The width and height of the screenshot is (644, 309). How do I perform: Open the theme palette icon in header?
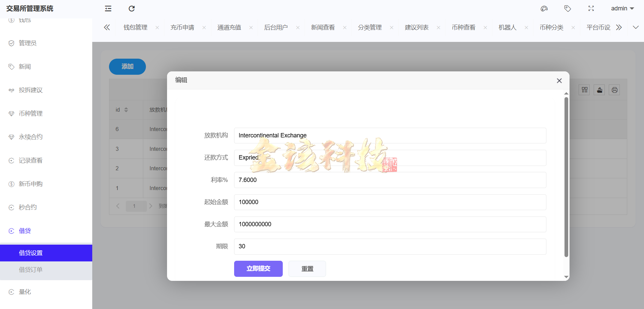click(x=544, y=8)
